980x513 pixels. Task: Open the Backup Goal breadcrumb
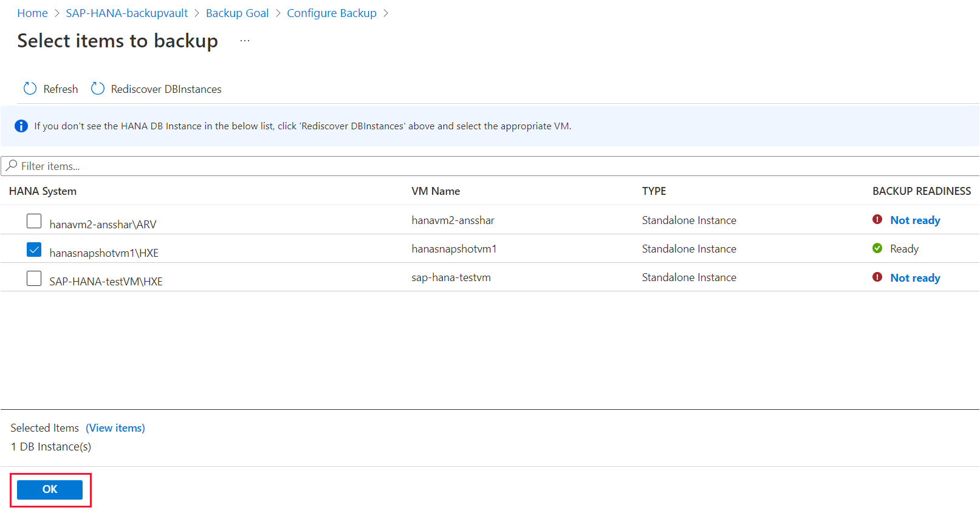237,13
